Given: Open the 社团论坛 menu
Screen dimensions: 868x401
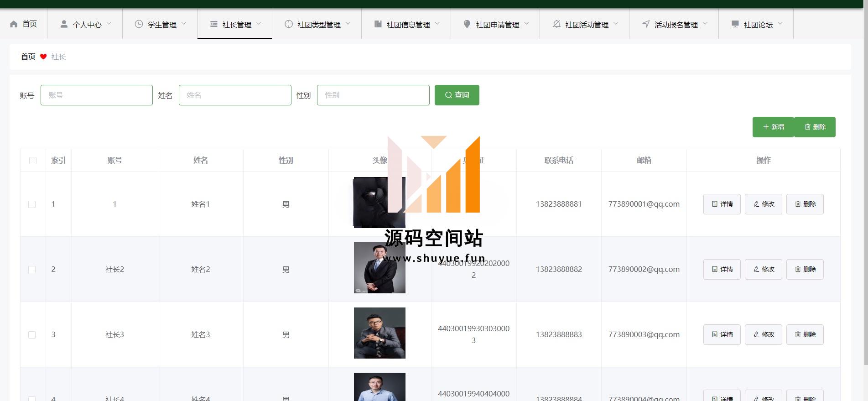Looking at the screenshot, I should point(756,24).
